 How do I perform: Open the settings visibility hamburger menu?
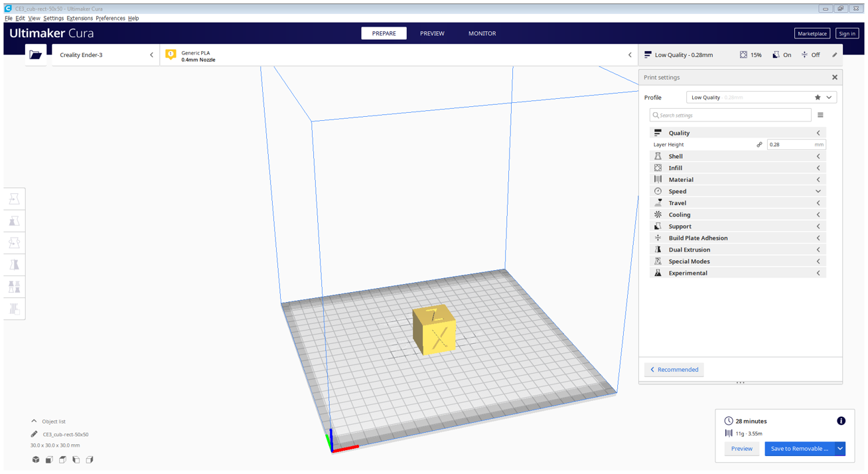pos(820,116)
